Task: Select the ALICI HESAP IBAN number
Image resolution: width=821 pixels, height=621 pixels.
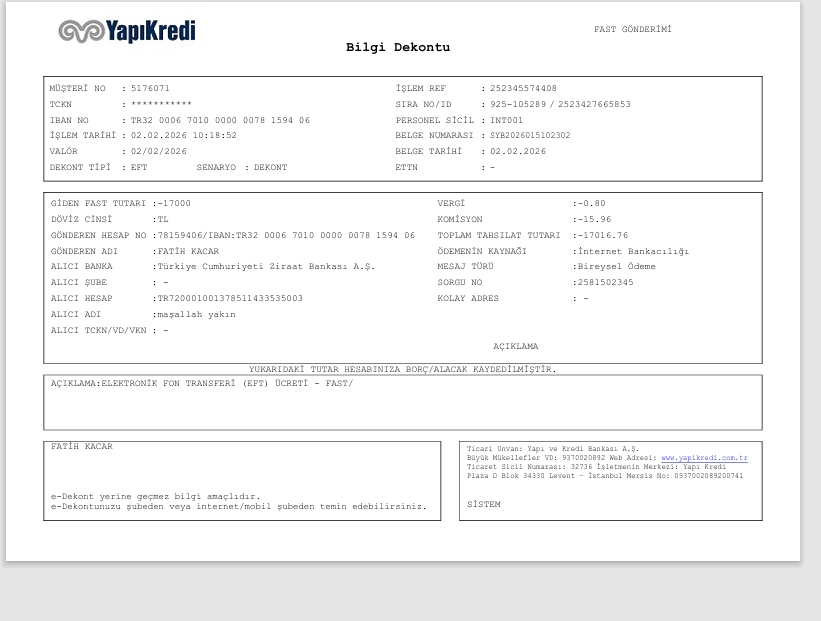Action: point(230,298)
